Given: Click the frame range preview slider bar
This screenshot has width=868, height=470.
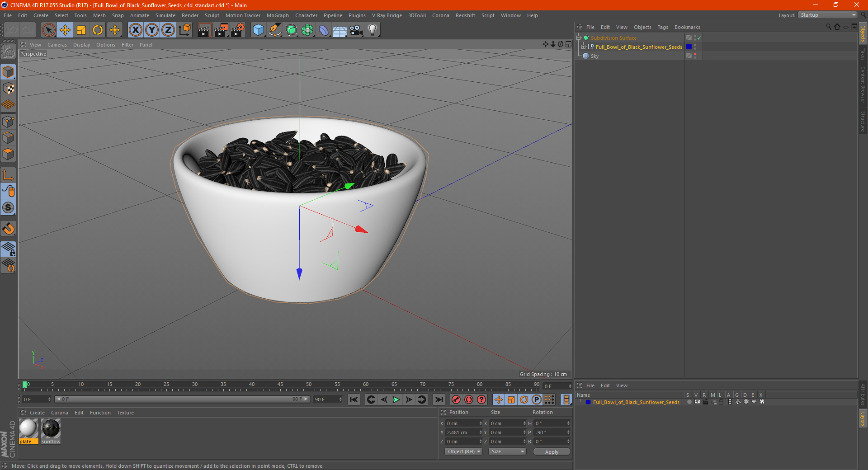Looking at the screenshot, I should pyautogui.click(x=182, y=399).
